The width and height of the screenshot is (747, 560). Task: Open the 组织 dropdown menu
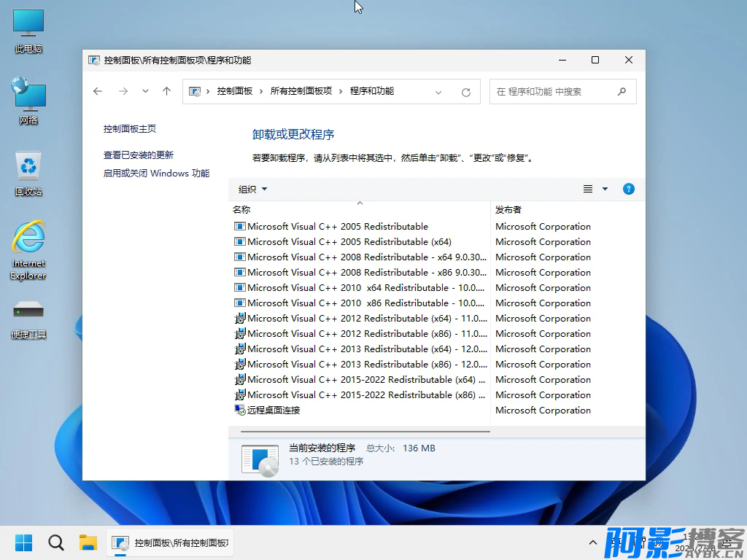pyautogui.click(x=252, y=189)
